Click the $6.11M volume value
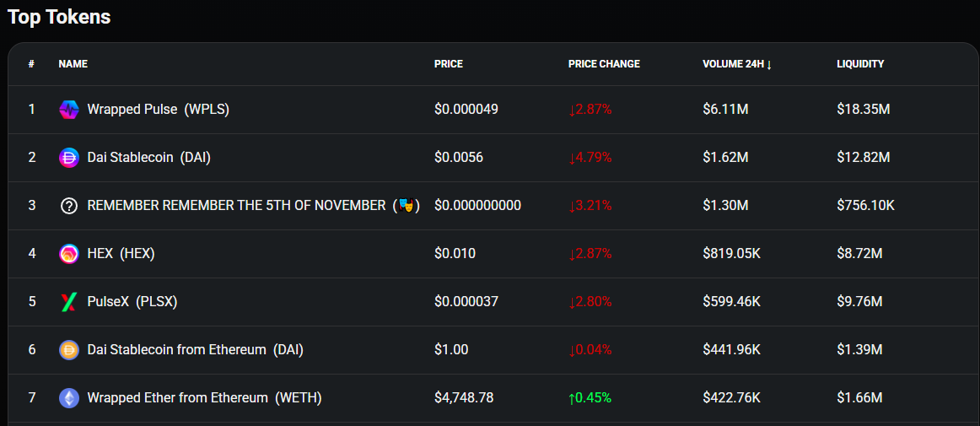 (x=725, y=110)
